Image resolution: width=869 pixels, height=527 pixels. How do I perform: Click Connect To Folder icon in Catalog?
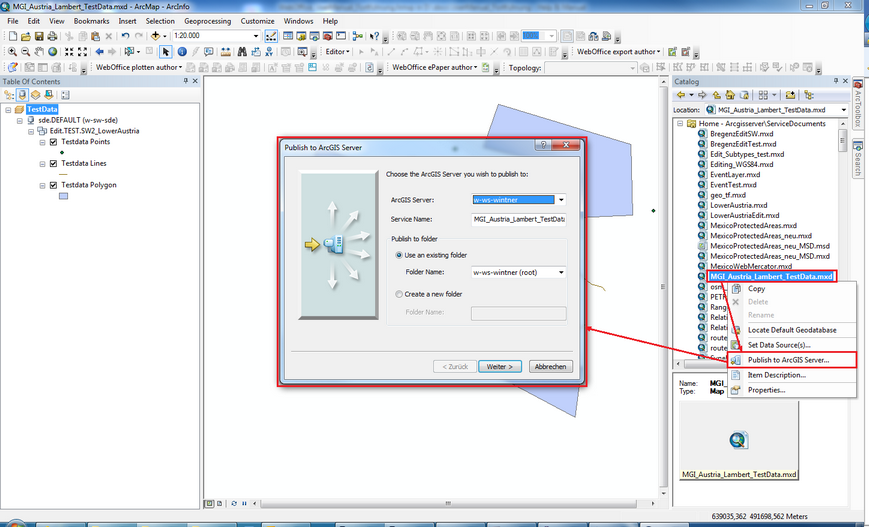pyautogui.click(x=790, y=95)
